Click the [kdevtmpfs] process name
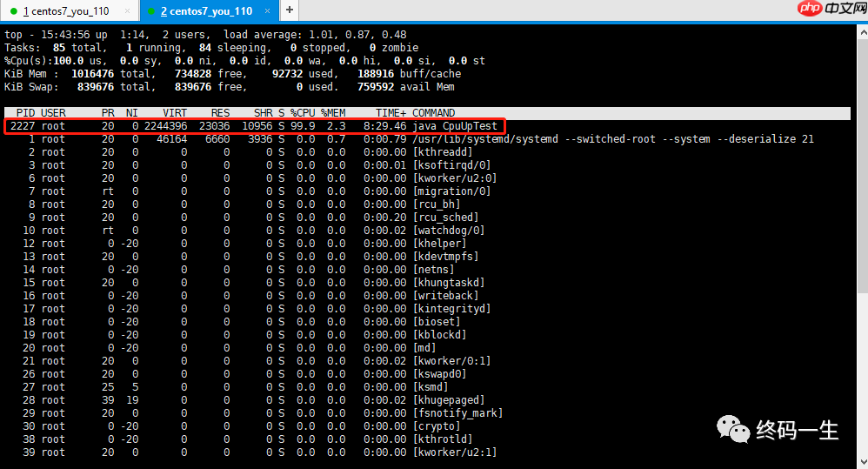868x469 pixels. pos(445,257)
